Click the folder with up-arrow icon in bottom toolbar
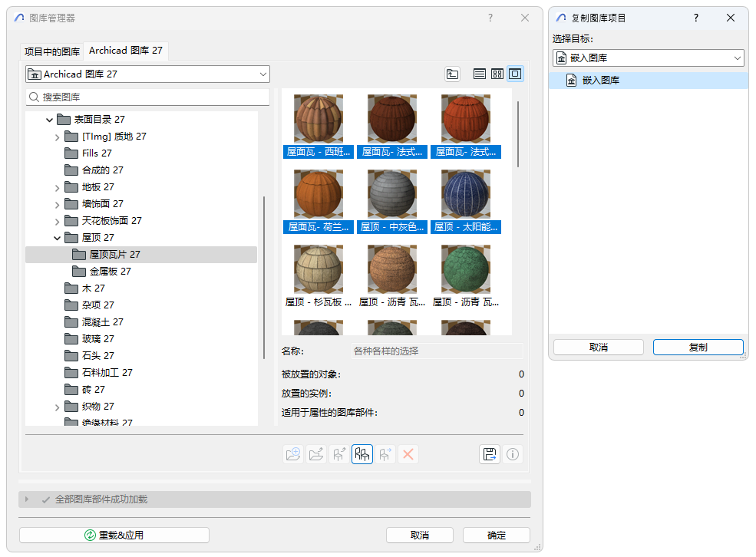This screenshot has height=557, width=756. (316, 454)
